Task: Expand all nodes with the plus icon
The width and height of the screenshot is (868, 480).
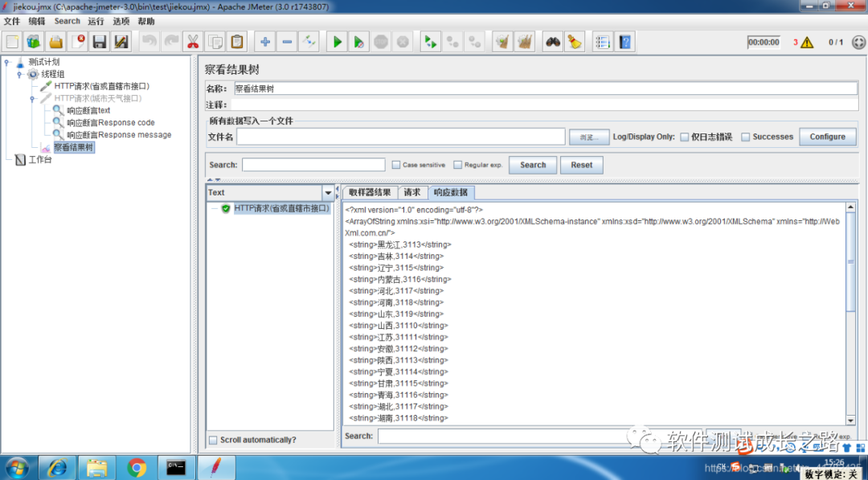Action: (x=265, y=42)
